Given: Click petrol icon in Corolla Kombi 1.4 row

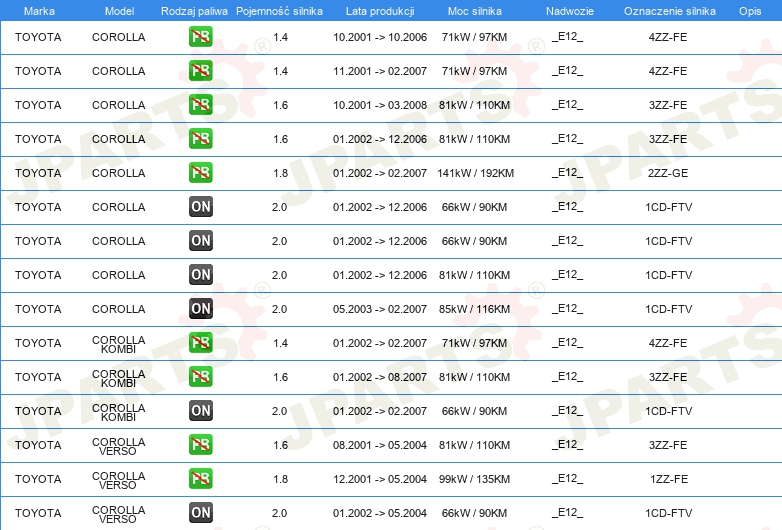Looking at the screenshot, I should (x=200, y=343).
